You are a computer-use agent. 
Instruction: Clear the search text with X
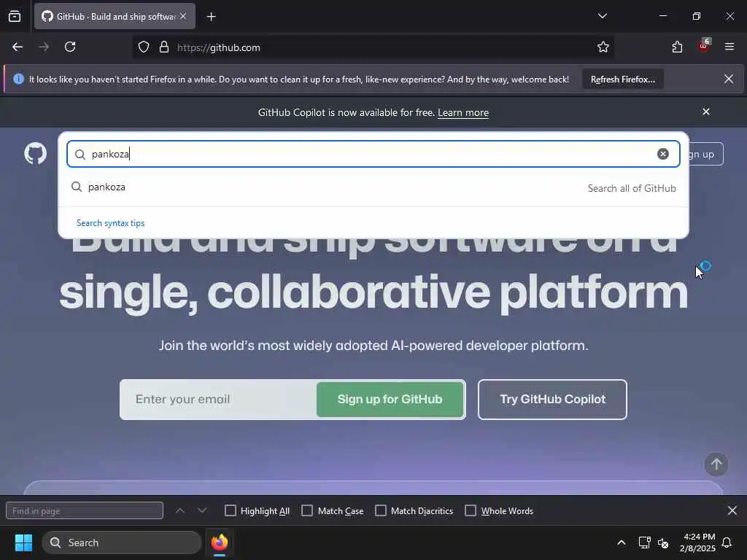pyautogui.click(x=662, y=154)
